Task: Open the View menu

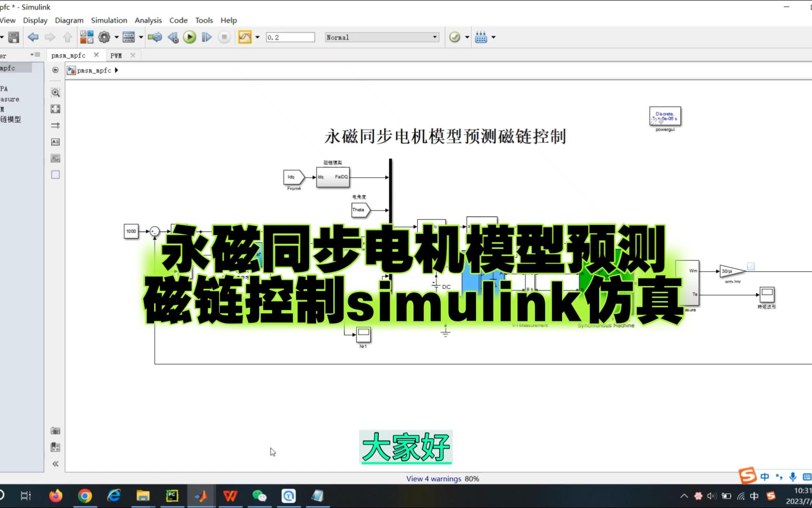Action: coord(7,20)
